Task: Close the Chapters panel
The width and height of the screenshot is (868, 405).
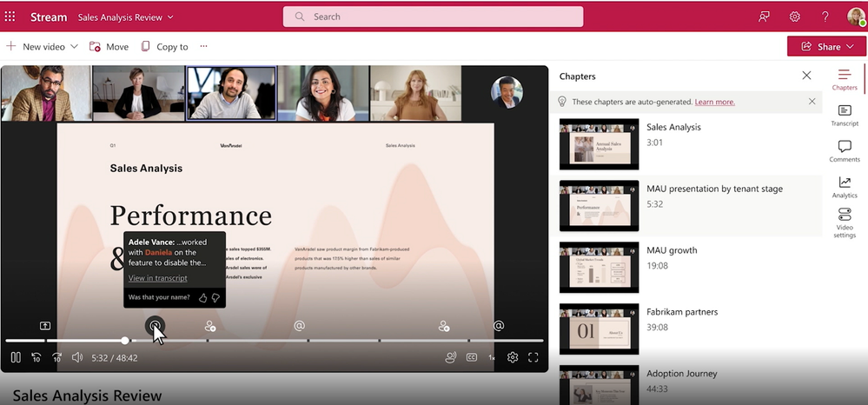Action: point(806,76)
